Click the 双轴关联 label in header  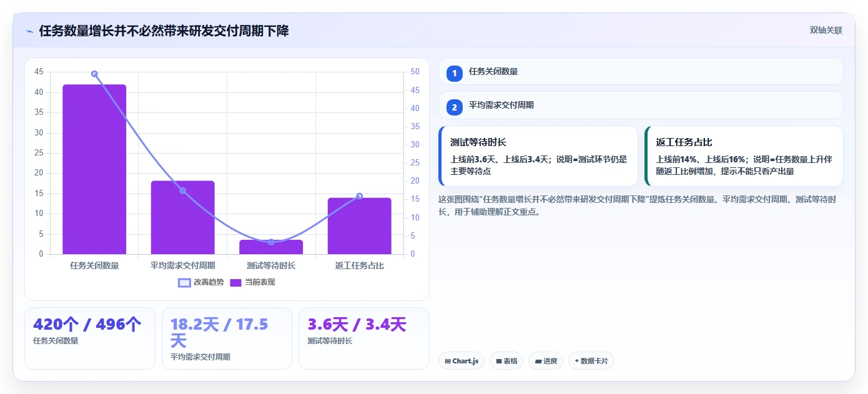[826, 31]
